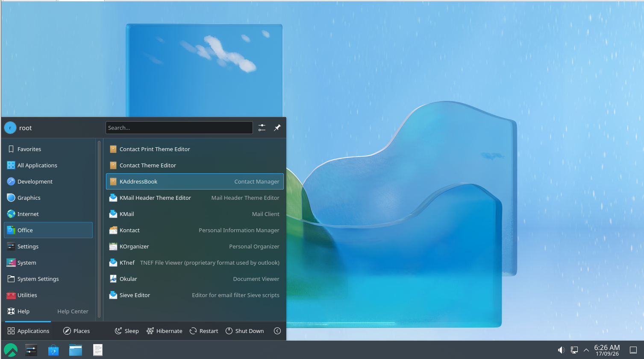The image size is (644, 359).
Task: Open KTnef TNEF file viewer
Action: [x=194, y=263]
